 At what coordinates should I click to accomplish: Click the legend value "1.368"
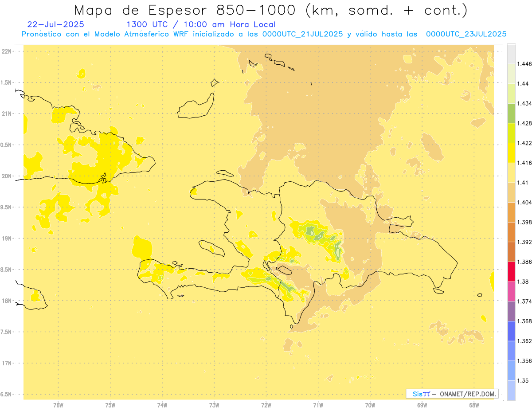[524, 321]
